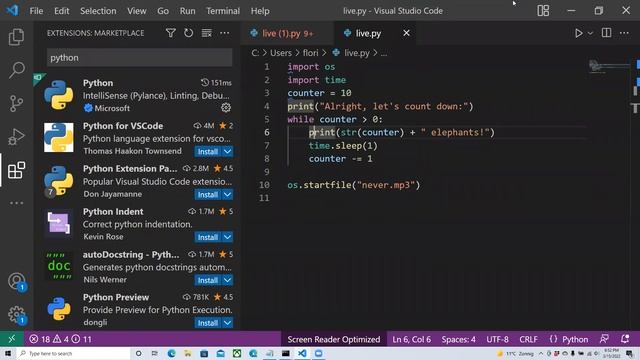Screen dimensions: 640x360
Task: Click Spaces: 4 indentation setting
Action: coord(458,339)
